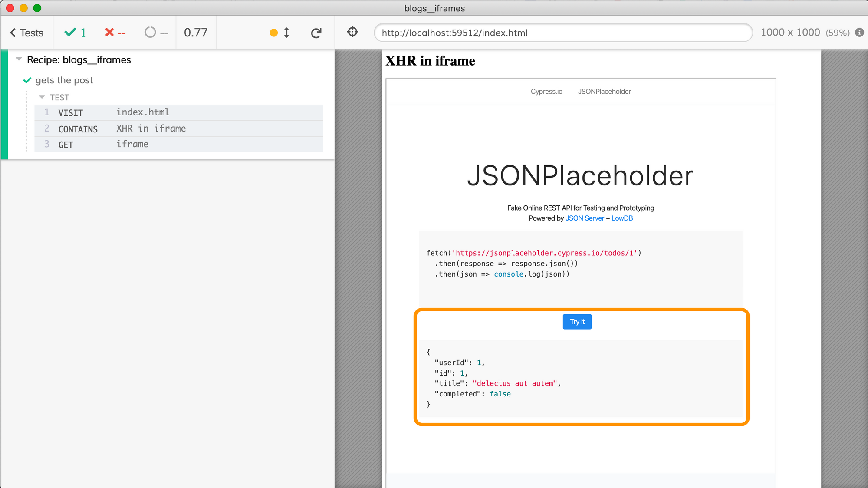
Task: Click the localhost URL address field
Action: pyautogui.click(x=562, y=33)
